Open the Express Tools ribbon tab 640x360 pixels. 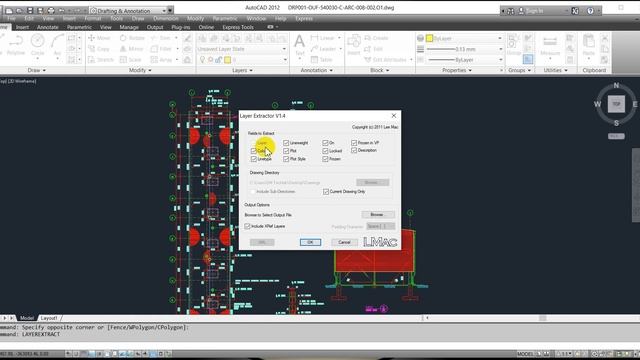238,27
